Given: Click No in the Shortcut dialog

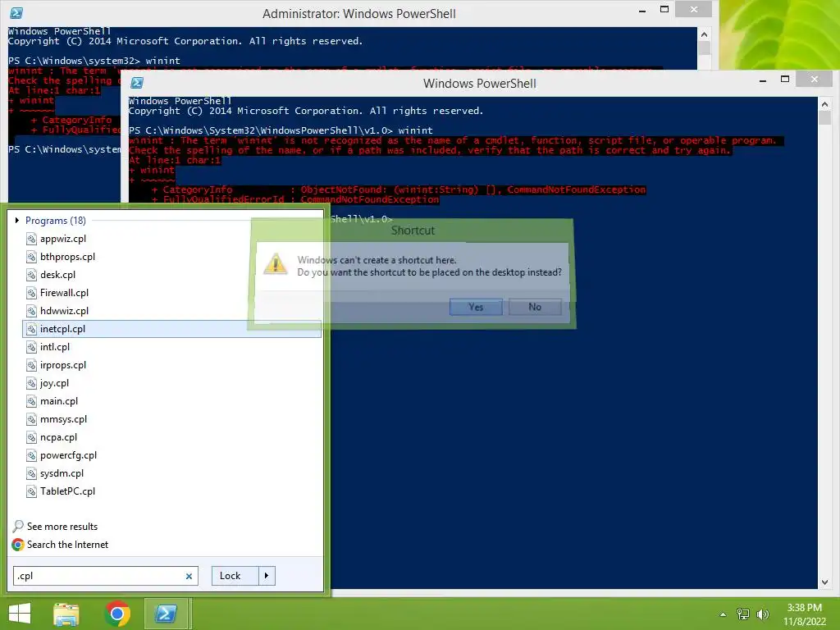Looking at the screenshot, I should [535, 307].
